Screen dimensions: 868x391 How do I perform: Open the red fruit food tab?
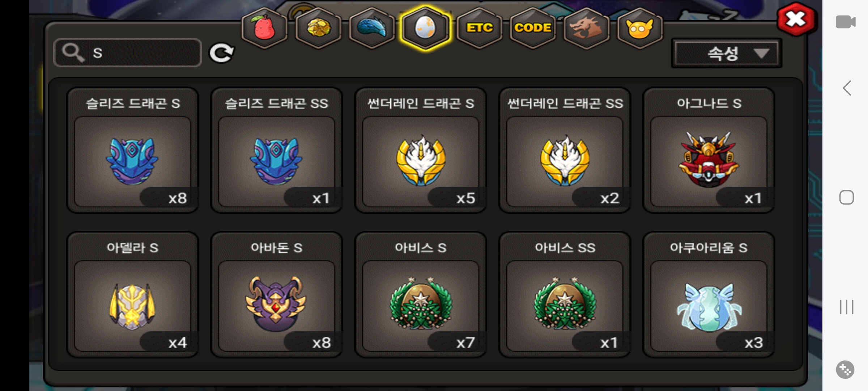(264, 28)
